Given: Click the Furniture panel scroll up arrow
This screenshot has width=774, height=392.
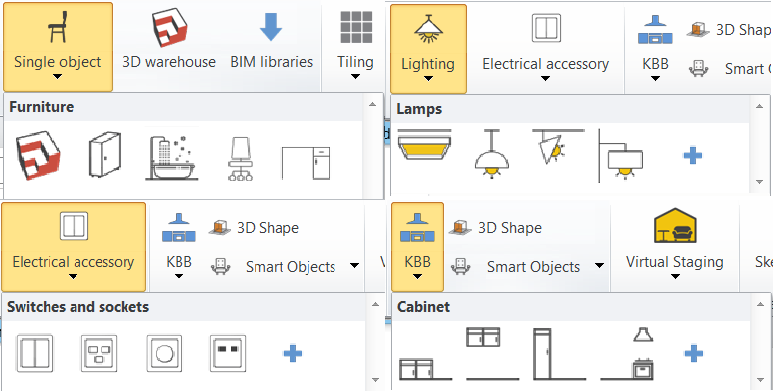Looking at the screenshot, I should pyautogui.click(x=373, y=104).
